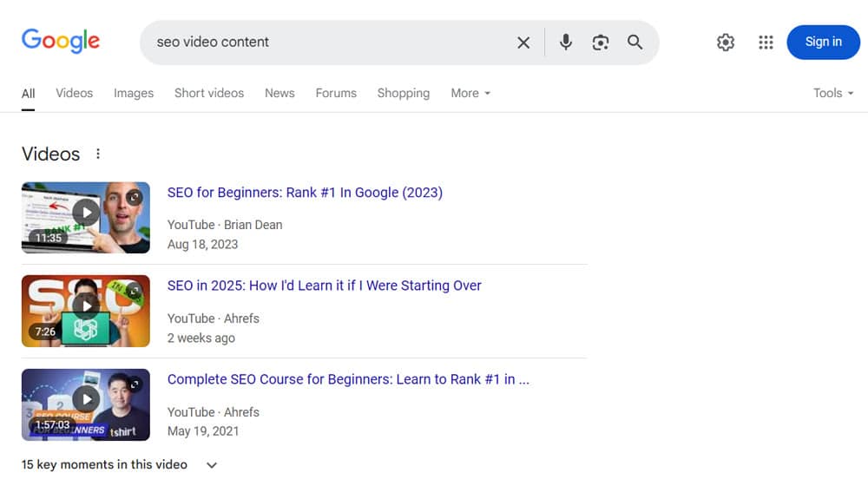Start voice search with microphone icon
Image resolution: width=868 pixels, height=486 pixels.
(565, 42)
